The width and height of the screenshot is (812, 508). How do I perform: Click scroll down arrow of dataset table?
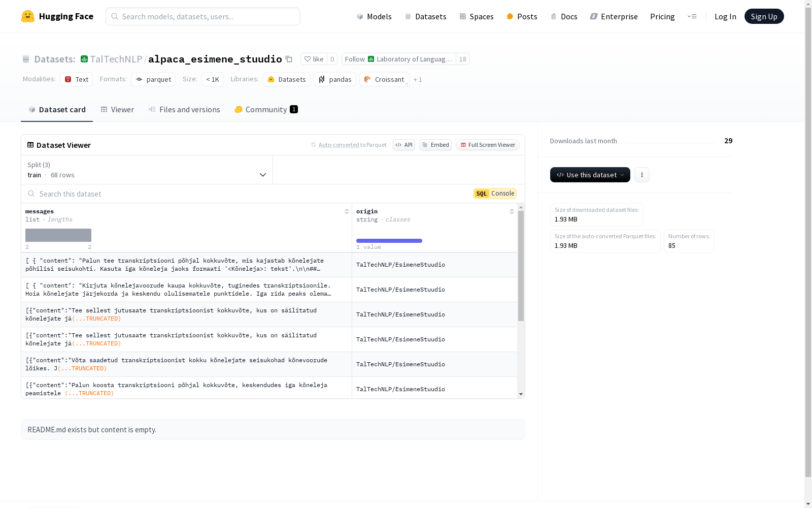point(521,394)
